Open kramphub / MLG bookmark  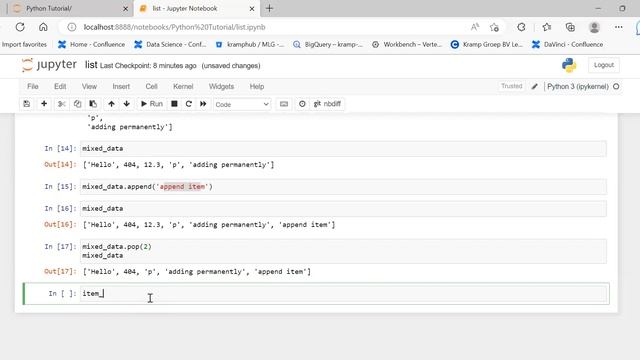tap(249, 44)
